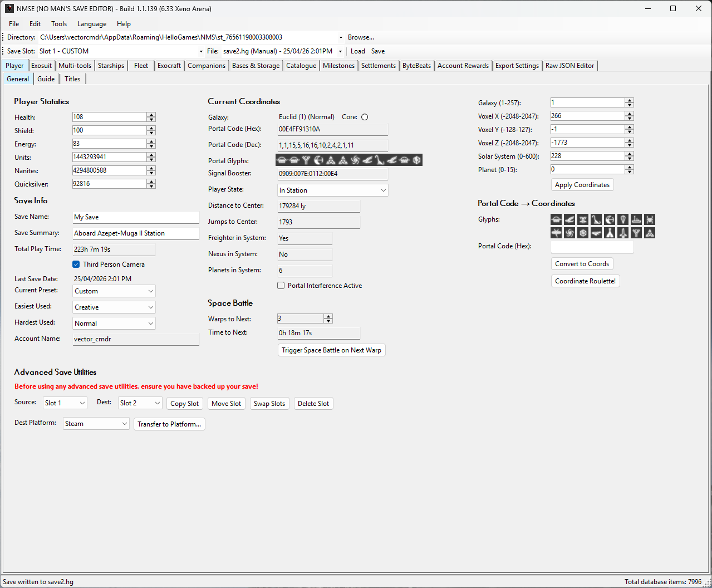Disable the Third Person Camera checkbox
712x588 pixels.
coord(76,264)
